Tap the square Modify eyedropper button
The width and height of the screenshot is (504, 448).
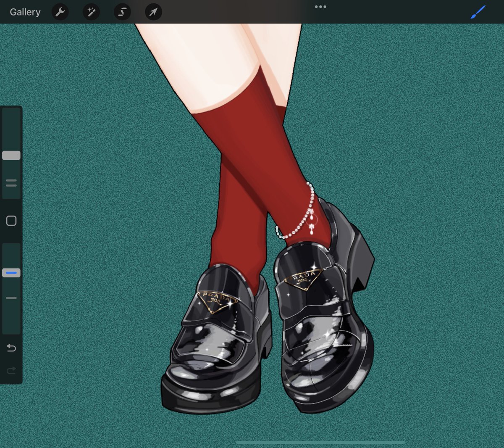(11, 221)
